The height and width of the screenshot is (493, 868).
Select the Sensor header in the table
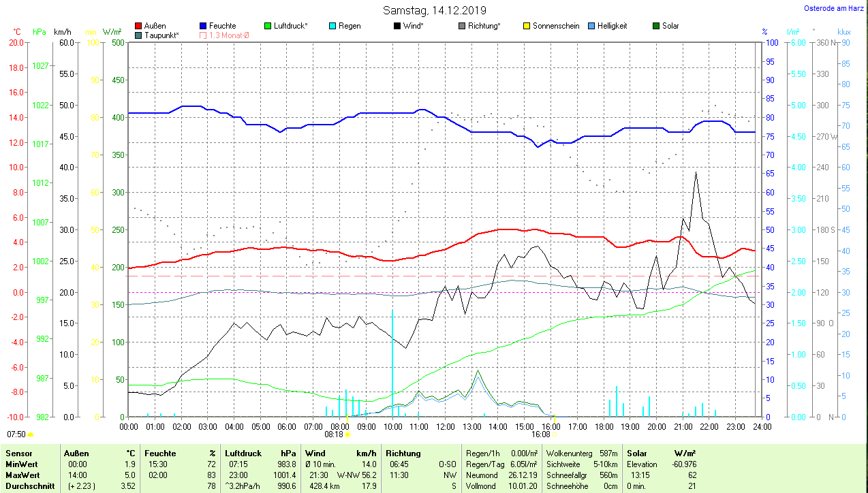[x=18, y=453]
